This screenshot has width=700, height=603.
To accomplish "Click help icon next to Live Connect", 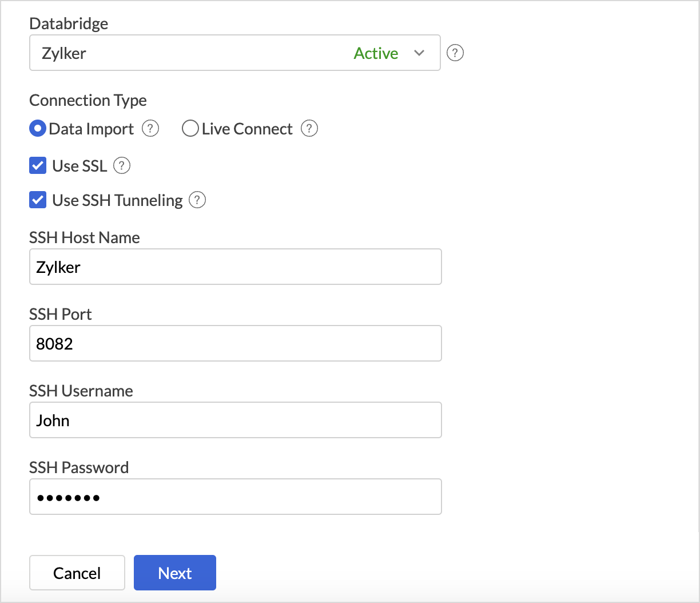I will pyautogui.click(x=309, y=129).
